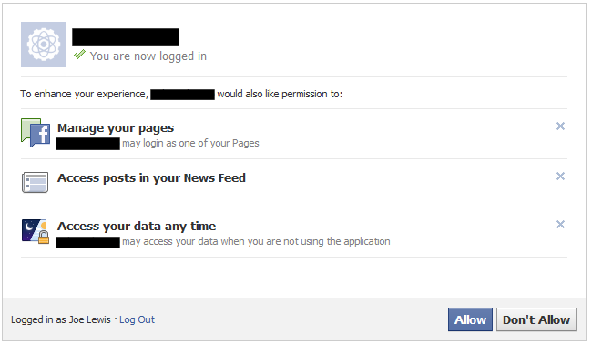592x364 pixels.
Task: Remove the News Feed access permission
Action: point(560,177)
